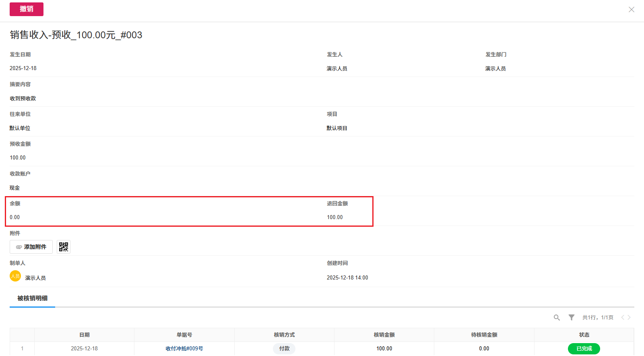Image resolution: width=644 pixels, height=356 pixels.
Task: Click the red 撤销 button
Action: click(x=27, y=9)
